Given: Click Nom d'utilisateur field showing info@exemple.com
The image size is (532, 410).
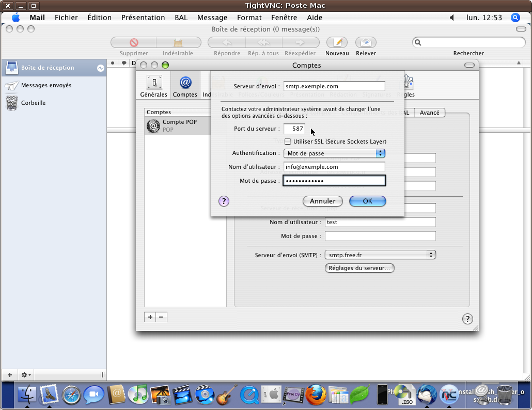Looking at the screenshot, I should [x=334, y=167].
